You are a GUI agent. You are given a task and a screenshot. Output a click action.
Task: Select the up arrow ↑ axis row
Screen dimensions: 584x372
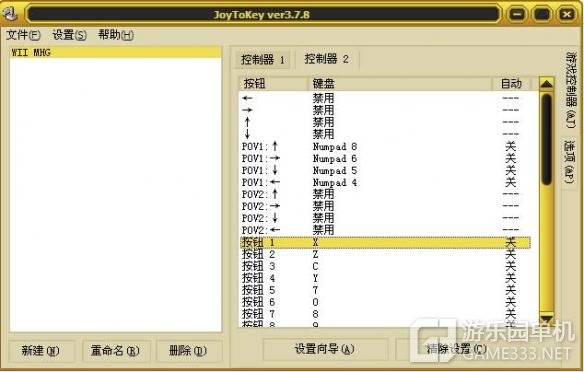tap(385, 122)
